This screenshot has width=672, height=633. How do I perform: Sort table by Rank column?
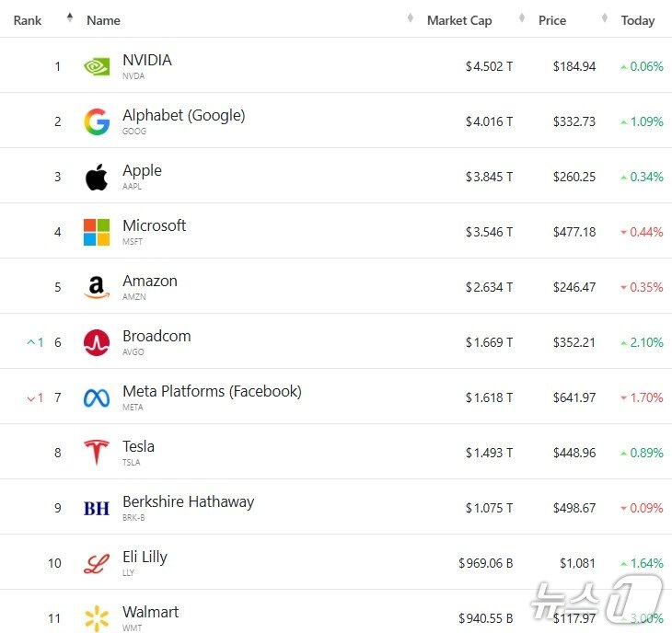[x=28, y=20]
